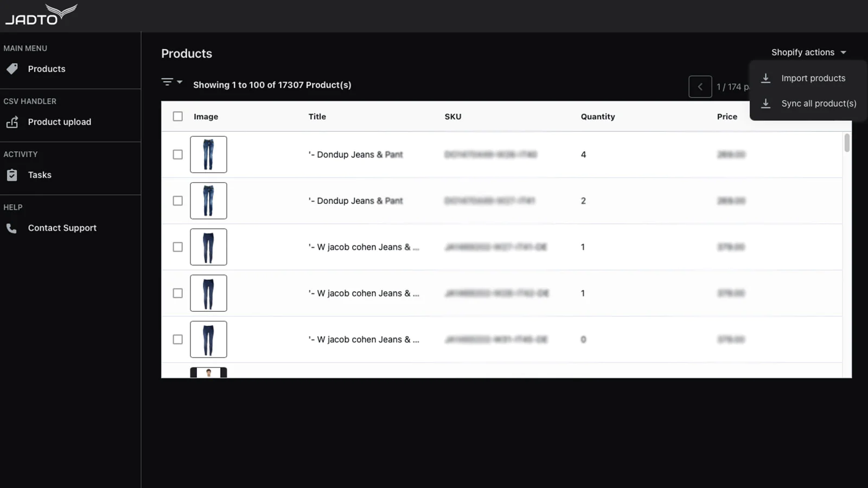Click the Sync all product(s) download icon
This screenshot has height=488, width=868.
[765, 104]
